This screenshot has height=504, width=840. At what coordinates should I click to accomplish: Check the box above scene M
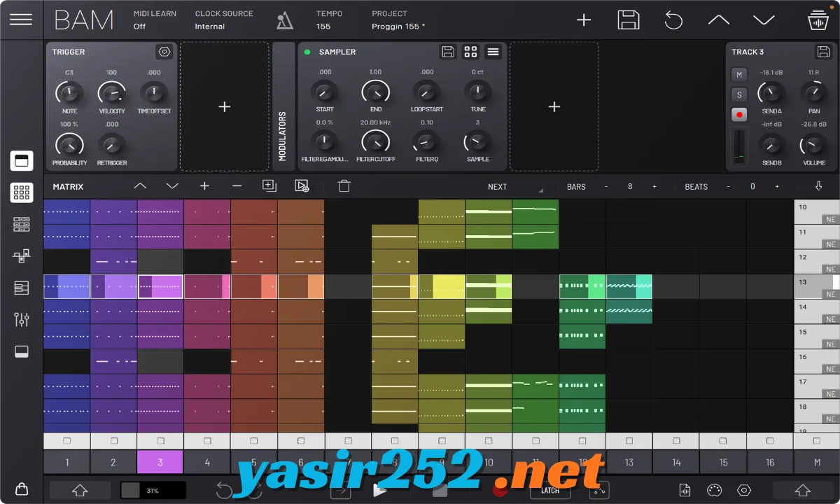pyautogui.click(x=817, y=441)
